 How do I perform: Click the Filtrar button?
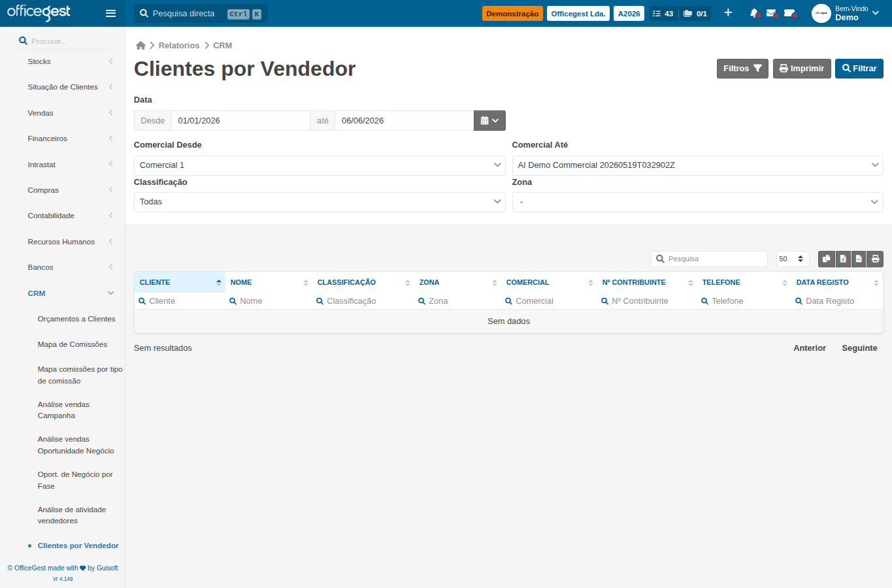pyautogui.click(x=859, y=69)
